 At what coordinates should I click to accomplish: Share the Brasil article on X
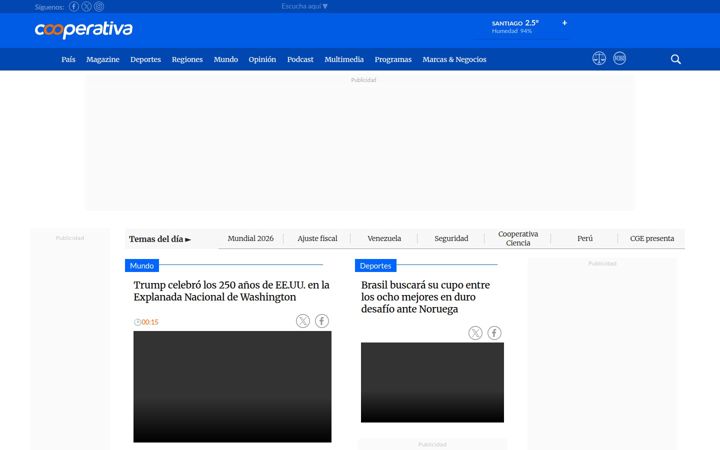click(475, 333)
